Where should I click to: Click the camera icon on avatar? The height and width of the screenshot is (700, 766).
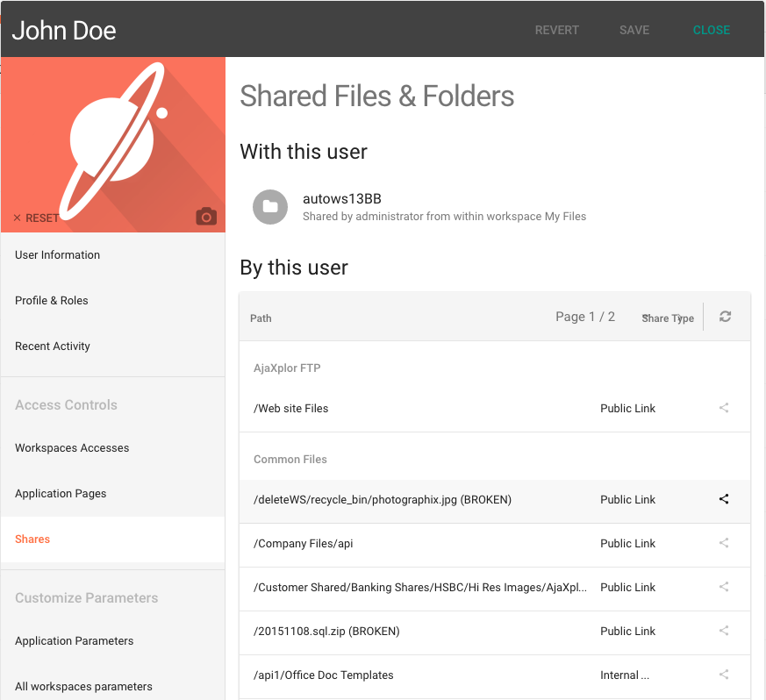click(x=206, y=217)
